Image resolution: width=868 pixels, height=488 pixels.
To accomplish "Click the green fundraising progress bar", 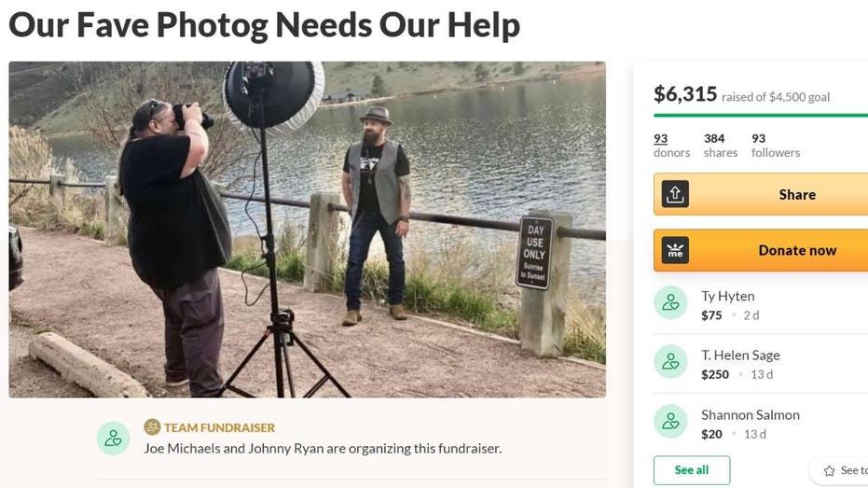I will click(x=761, y=115).
